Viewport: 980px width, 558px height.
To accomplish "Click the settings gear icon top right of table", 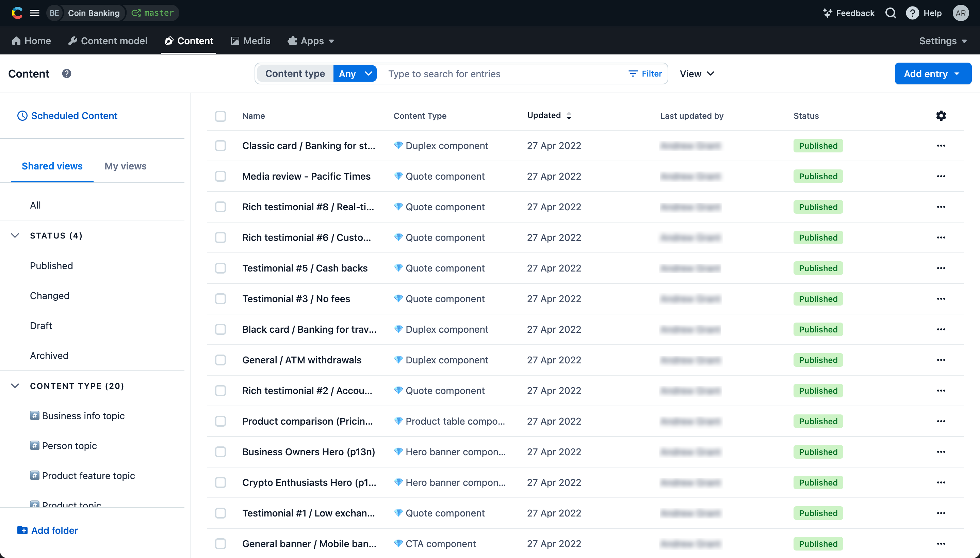I will pos(941,116).
